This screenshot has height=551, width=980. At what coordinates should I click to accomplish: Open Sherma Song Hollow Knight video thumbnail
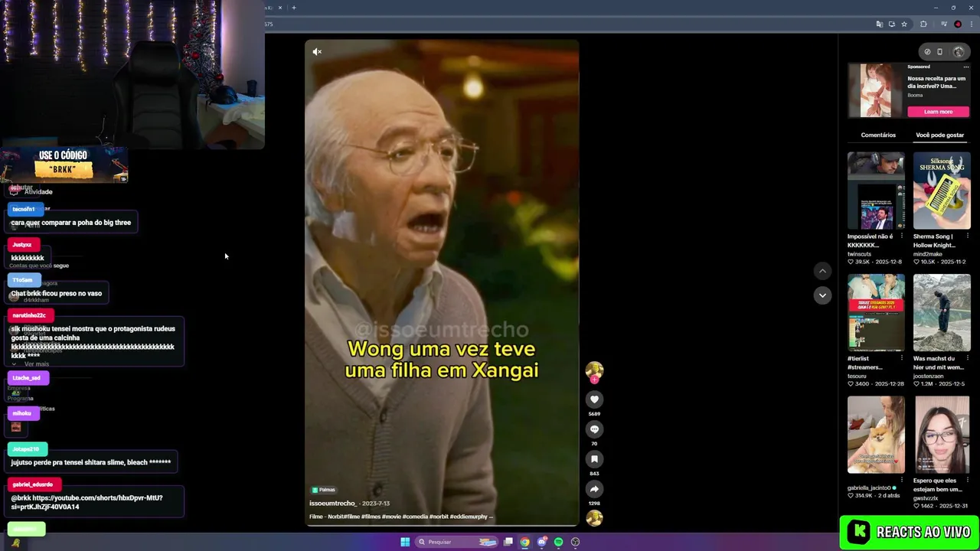(942, 191)
